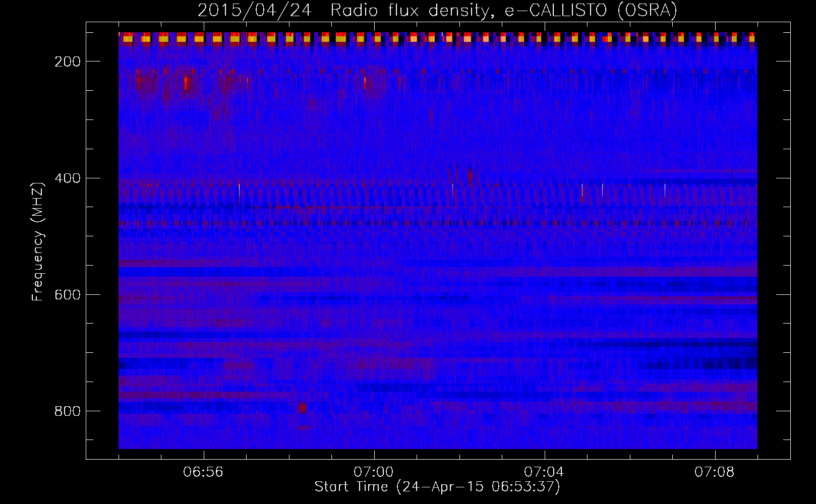Select the 07:00 time tick label
Viewport: 816px width, 504px height.
[x=374, y=472]
